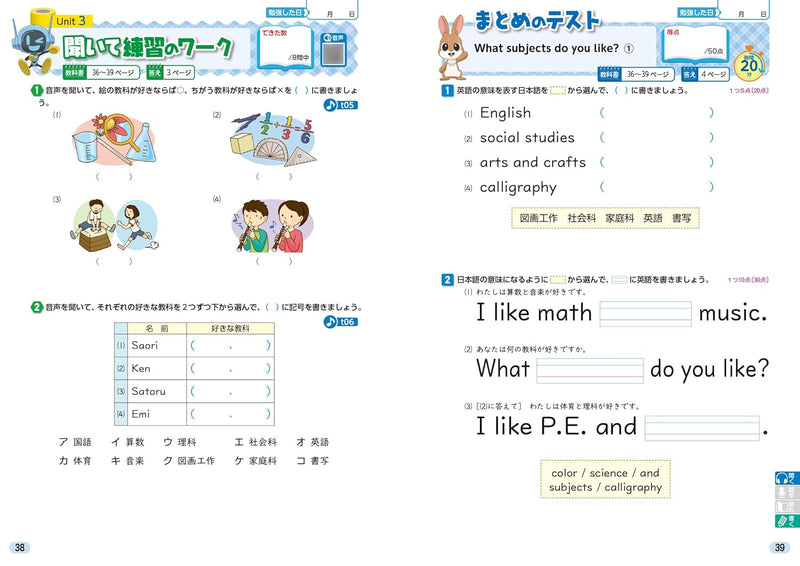Click the まとめのテスト title
Screen dimensions: 800x566
click(537, 21)
